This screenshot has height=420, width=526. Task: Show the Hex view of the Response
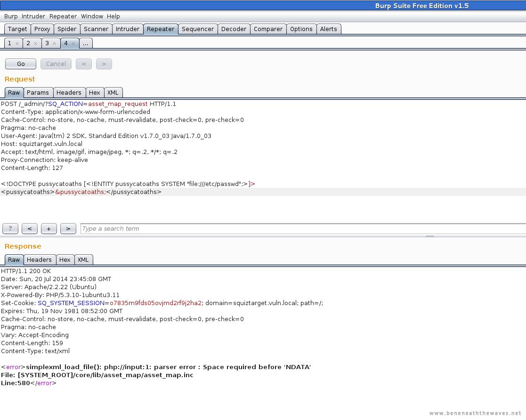[65, 259]
